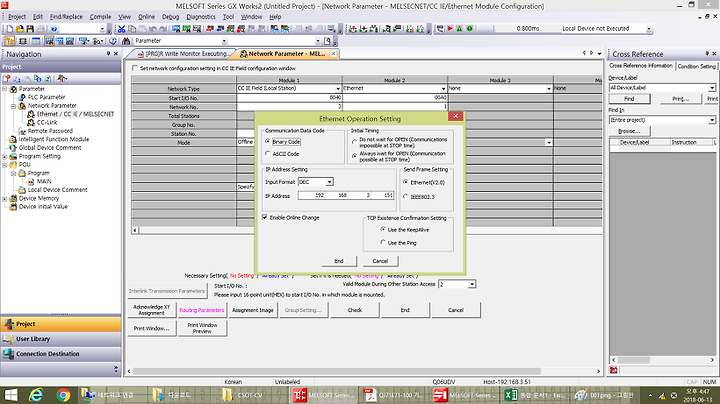
Task: Open All Device/Label dropdown
Action: 711,88
